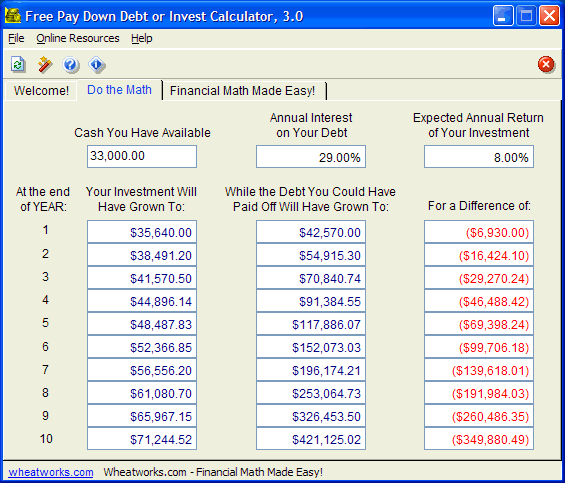The width and height of the screenshot is (565, 483).
Task: Click the treasure chest title bar icon
Action: point(13,16)
